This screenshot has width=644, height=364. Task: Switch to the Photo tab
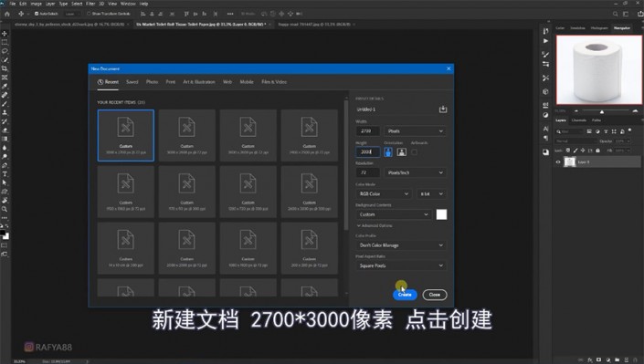click(152, 82)
